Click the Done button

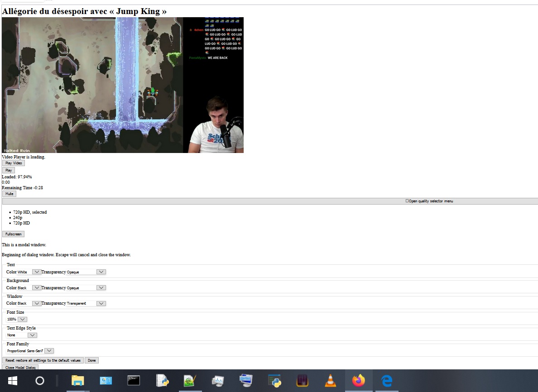[x=91, y=360]
